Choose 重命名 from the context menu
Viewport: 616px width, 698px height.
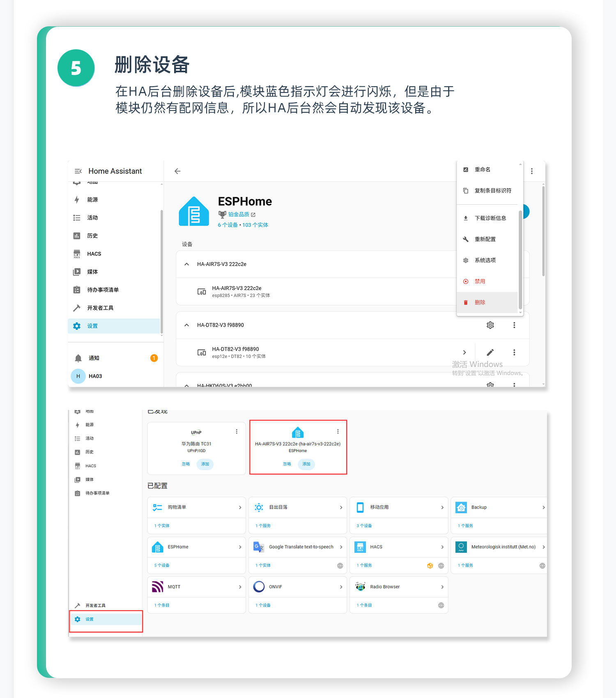487,170
